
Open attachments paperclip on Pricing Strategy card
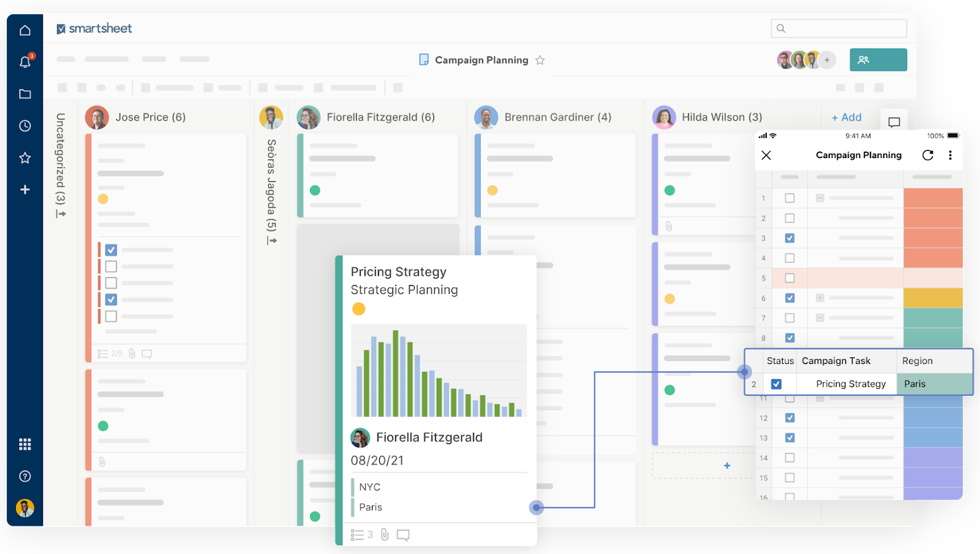384,534
